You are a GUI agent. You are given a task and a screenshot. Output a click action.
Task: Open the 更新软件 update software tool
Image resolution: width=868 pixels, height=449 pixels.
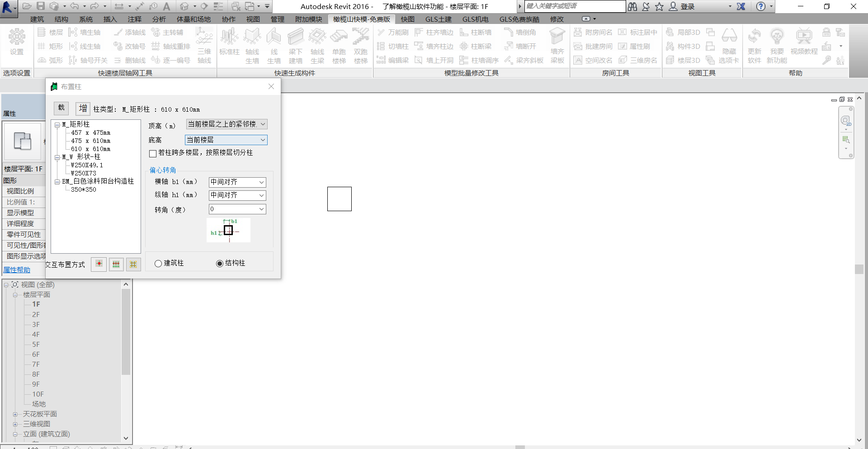pyautogui.click(x=754, y=46)
